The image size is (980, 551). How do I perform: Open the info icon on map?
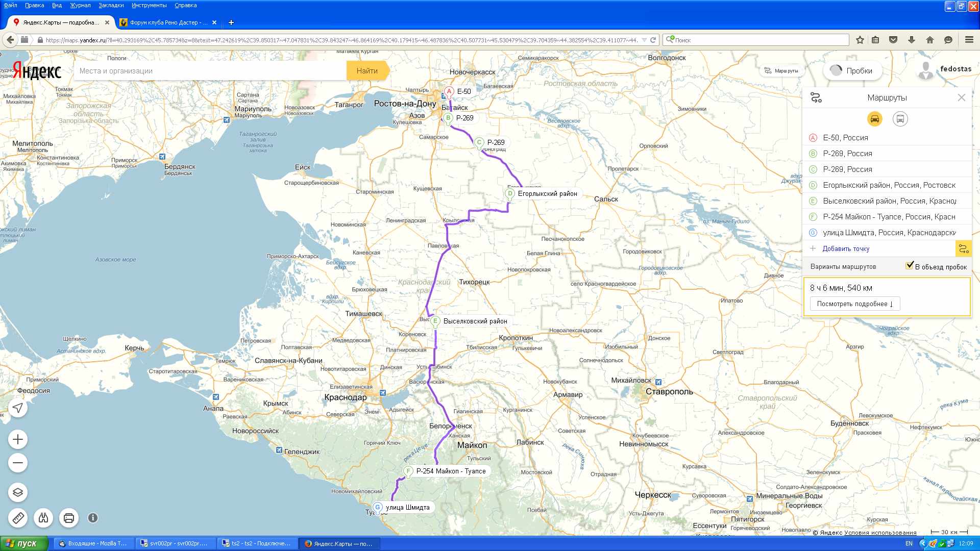[93, 518]
